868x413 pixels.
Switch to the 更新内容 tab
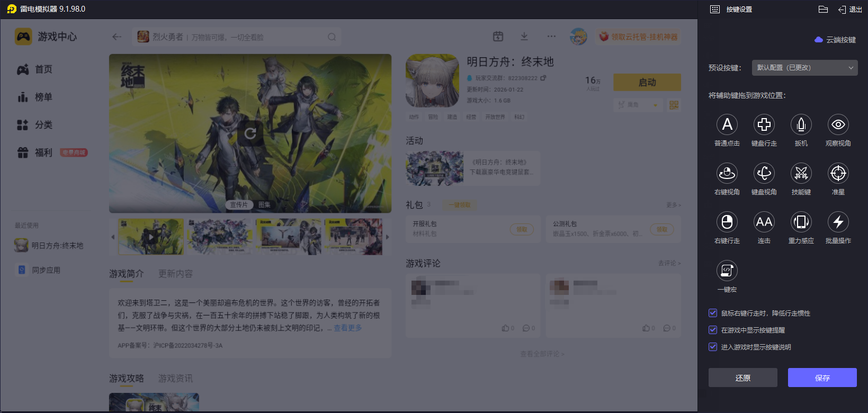(175, 274)
